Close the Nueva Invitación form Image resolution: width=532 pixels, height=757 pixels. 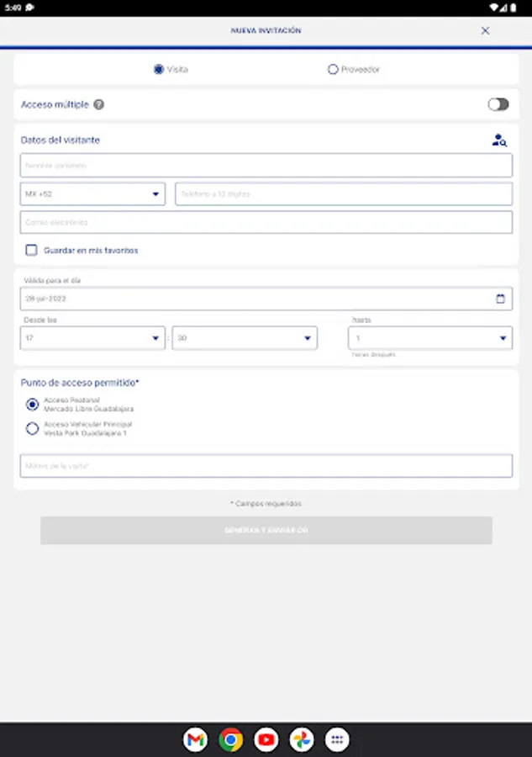pos(485,30)
